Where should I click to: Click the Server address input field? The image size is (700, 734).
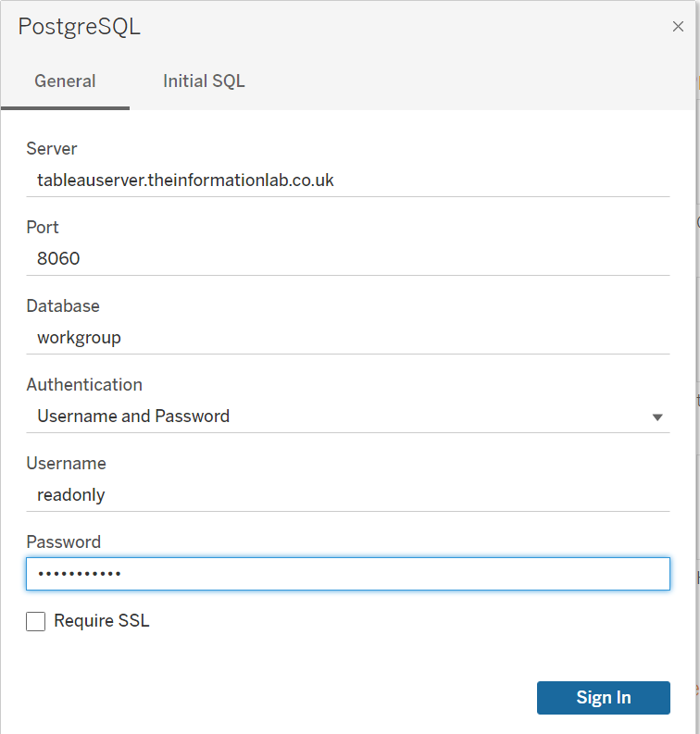coord(347,180)
